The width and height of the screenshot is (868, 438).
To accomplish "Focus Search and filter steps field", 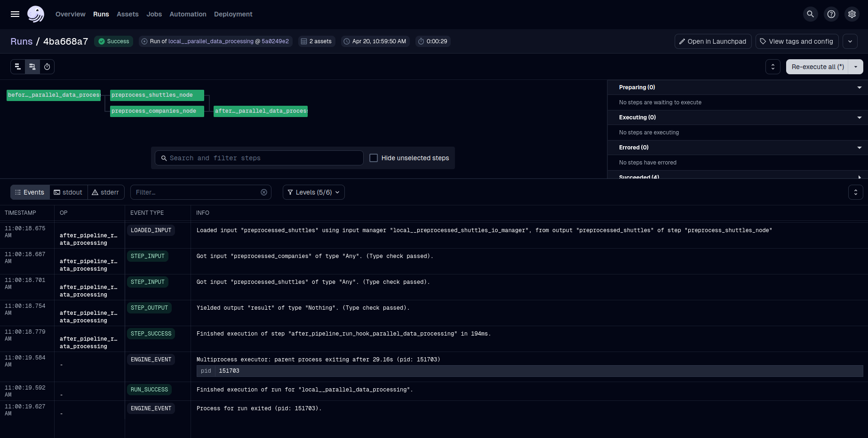I will pos(259,158).
